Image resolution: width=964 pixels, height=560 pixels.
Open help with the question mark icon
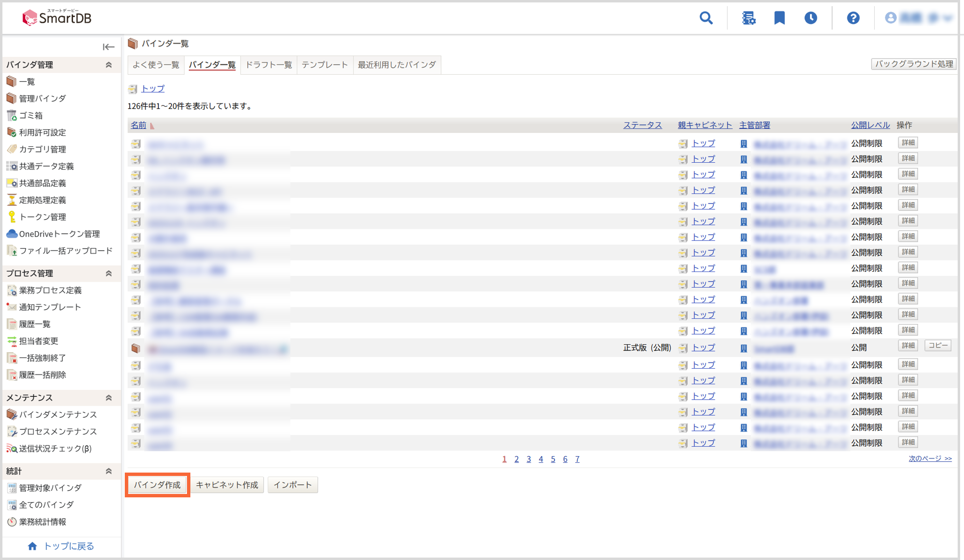point(854,17)
